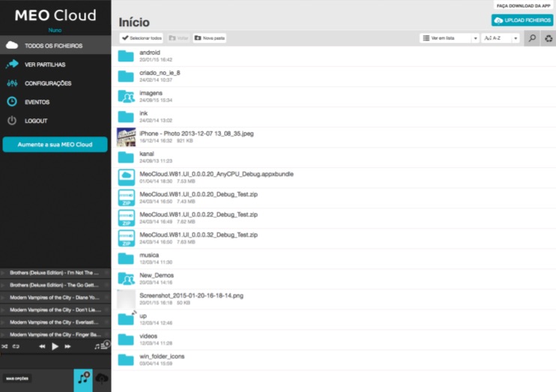Go to Todos os Ficheiros
The image size is (556, 392).
click(55, 46)
